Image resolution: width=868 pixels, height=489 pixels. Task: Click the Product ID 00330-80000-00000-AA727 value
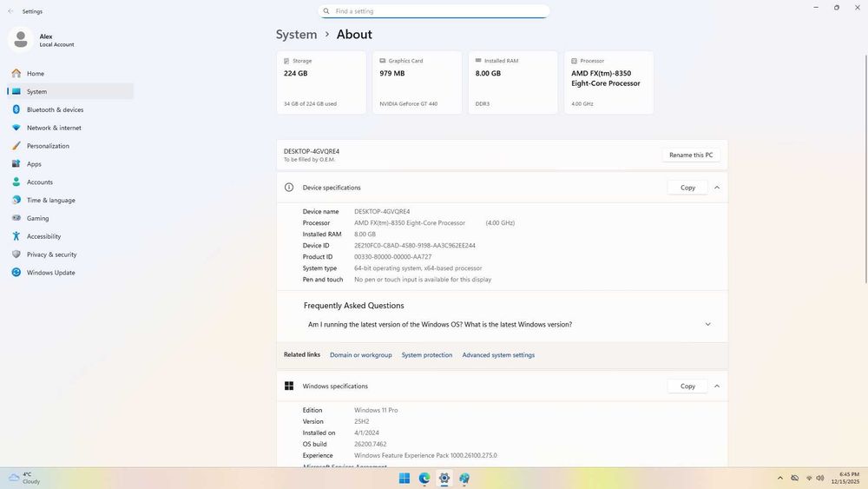tap(393, 257)
